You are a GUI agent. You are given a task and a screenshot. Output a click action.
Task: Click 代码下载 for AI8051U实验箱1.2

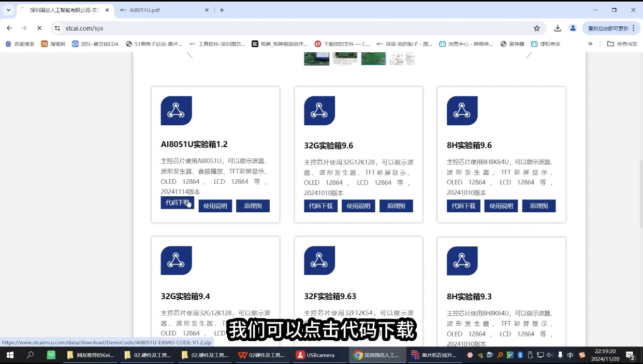click(x=178, y=203)
